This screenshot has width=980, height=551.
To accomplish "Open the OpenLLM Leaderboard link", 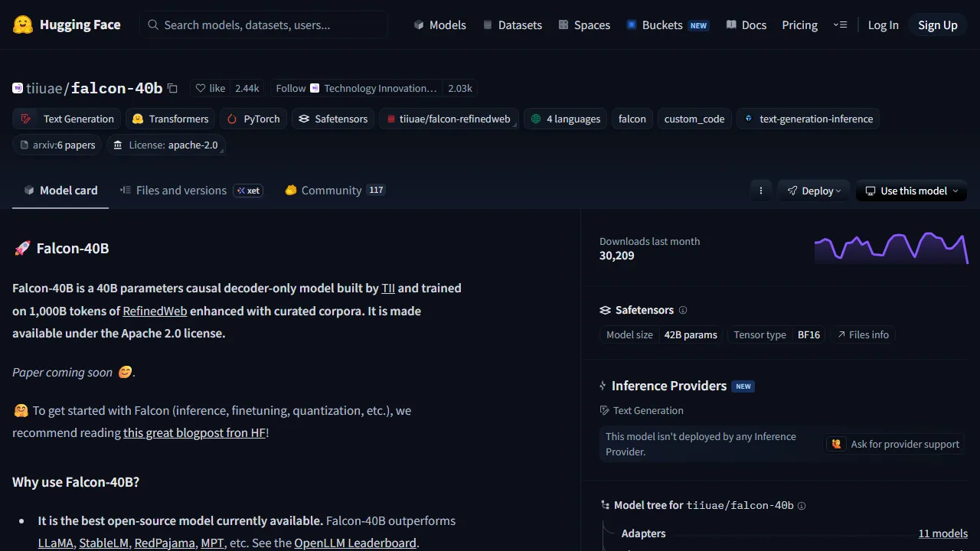I will [x=355, y=543].
